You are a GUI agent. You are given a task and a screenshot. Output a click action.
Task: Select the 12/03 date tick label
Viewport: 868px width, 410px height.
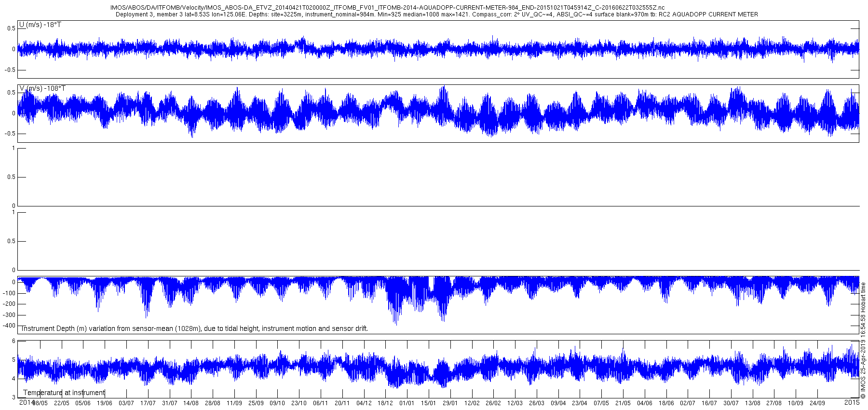pyautogui.click(x=515, y=403)
